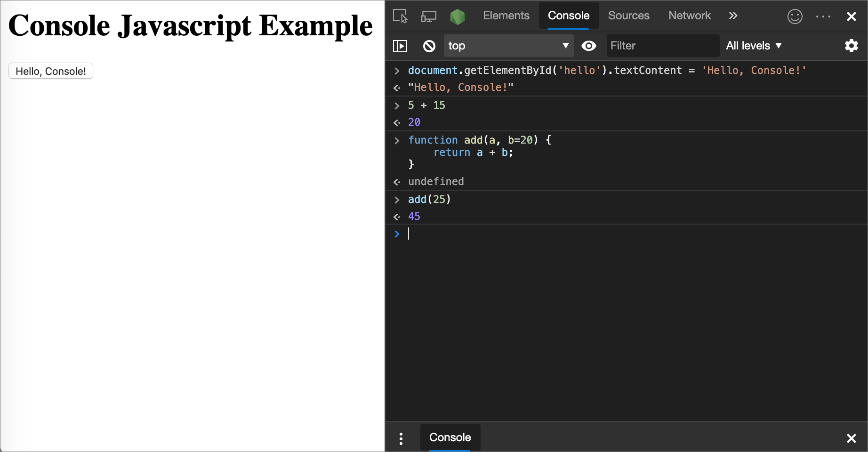Image resolution: width=868 pixels, height=452 pixels.
Task: Open the vertical dots menu in the drawer
Action: [x=401, y=438]
